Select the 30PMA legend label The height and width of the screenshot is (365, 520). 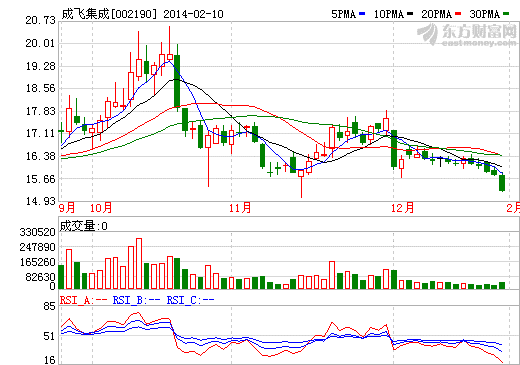(485, 14)
